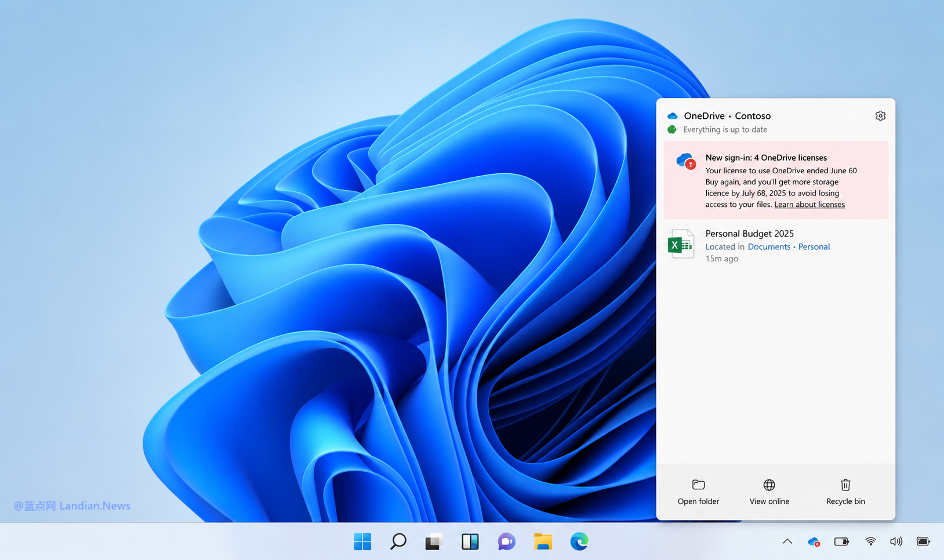Viewport: 944px width, 560px height.
Task: Click the View online button
Action: point(769,492)
